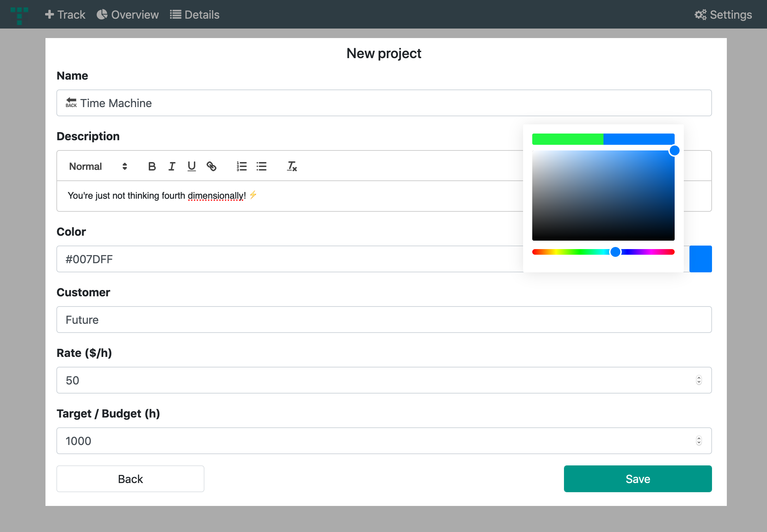This screenshot has height=532, width=767.
Task: Click the BACK emoji in the Name field
Action: coord(71,103)
